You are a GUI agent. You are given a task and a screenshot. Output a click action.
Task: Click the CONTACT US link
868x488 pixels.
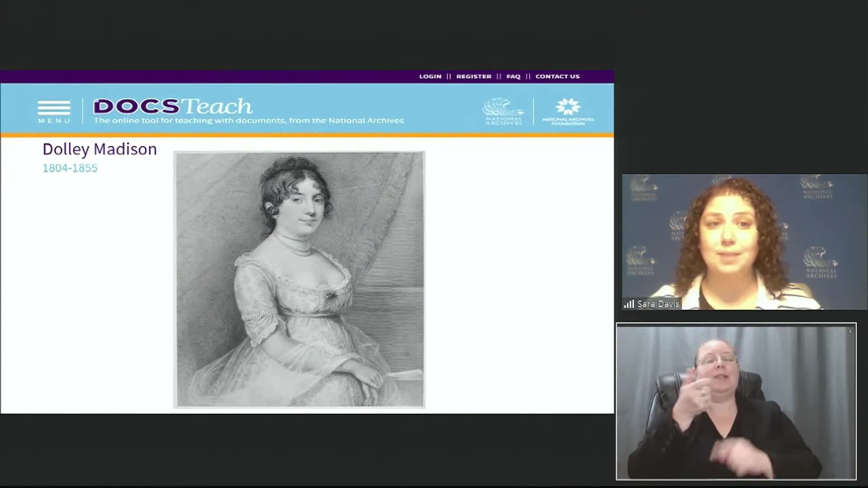(557, 76)
